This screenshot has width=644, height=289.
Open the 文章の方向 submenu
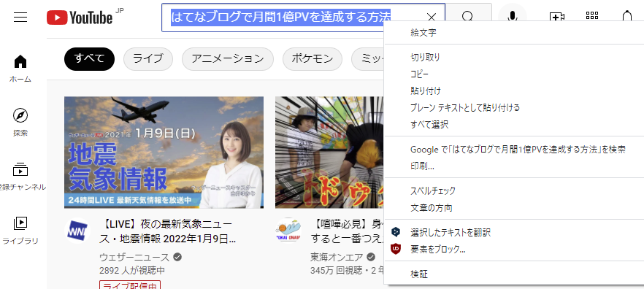[514, 208]
